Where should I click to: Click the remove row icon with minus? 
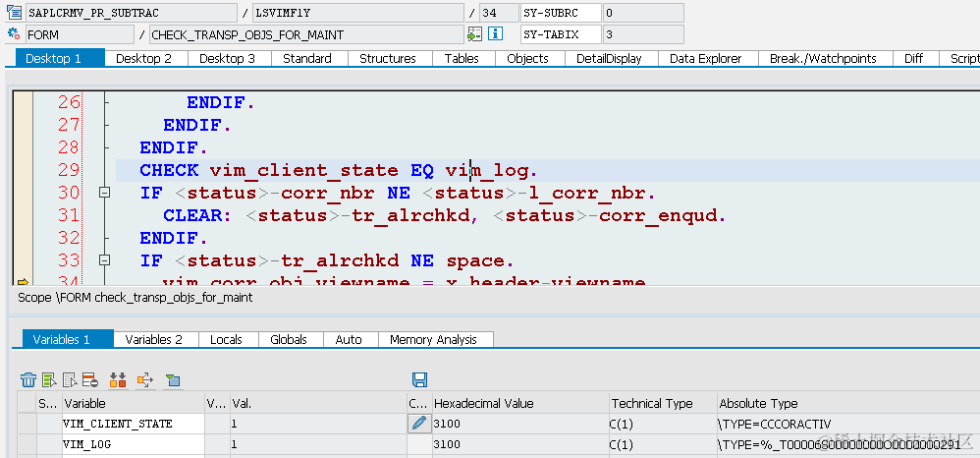tap(90, 379)
